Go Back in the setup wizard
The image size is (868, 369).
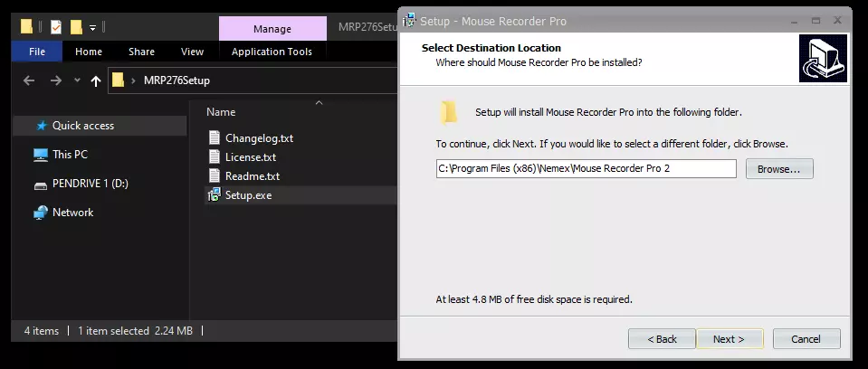click(662, 339)
